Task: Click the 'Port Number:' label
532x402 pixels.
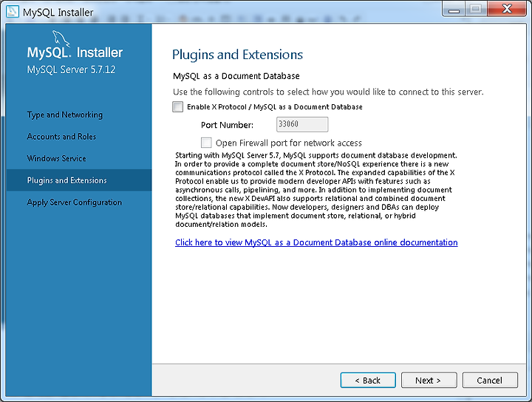Action: [227, 125]
